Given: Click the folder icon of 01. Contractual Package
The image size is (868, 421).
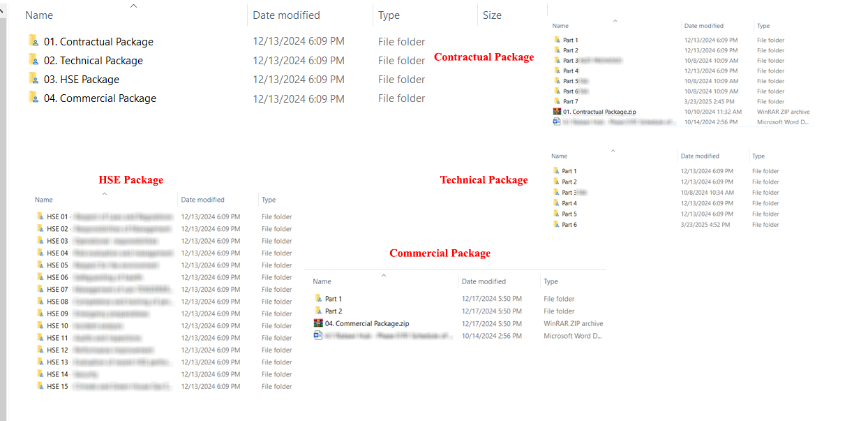Looking at the screenshot, I should (x=33, y=40).
